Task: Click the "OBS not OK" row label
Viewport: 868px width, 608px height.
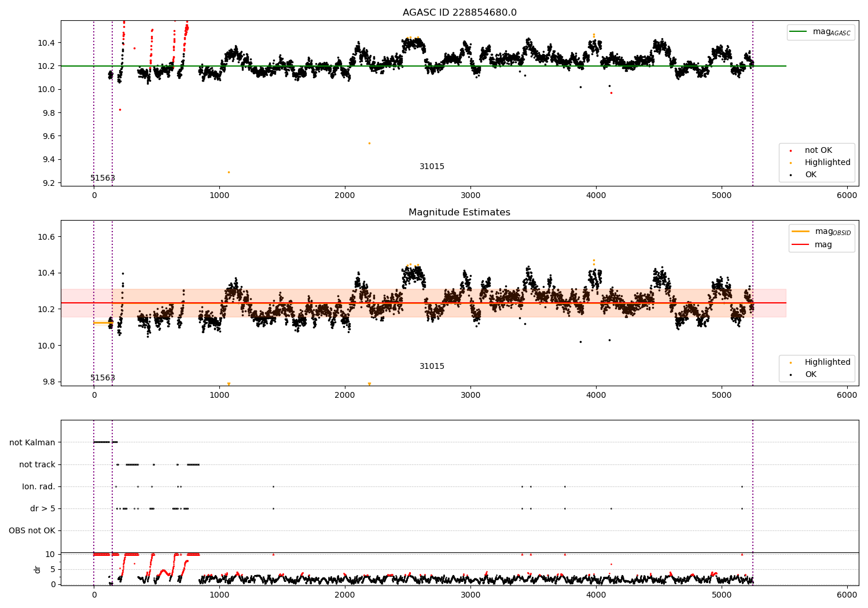Action: tap(32, 531)
